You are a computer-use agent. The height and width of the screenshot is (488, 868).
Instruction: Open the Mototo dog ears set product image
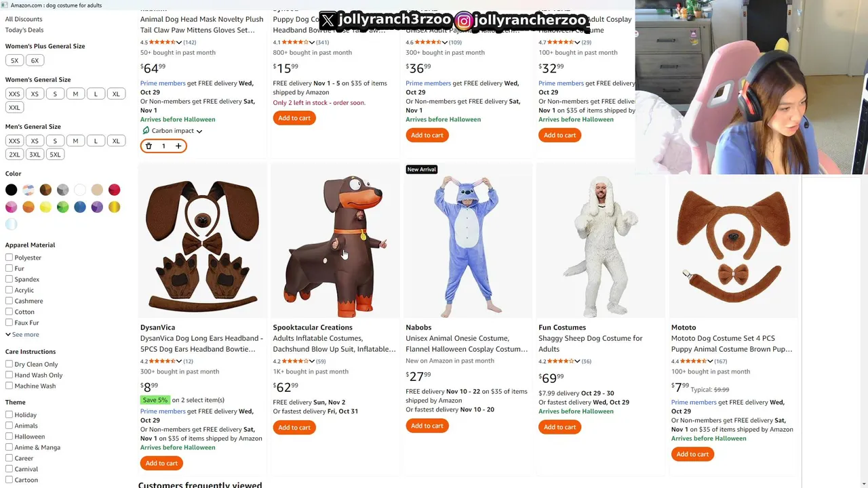click(734, 245)
